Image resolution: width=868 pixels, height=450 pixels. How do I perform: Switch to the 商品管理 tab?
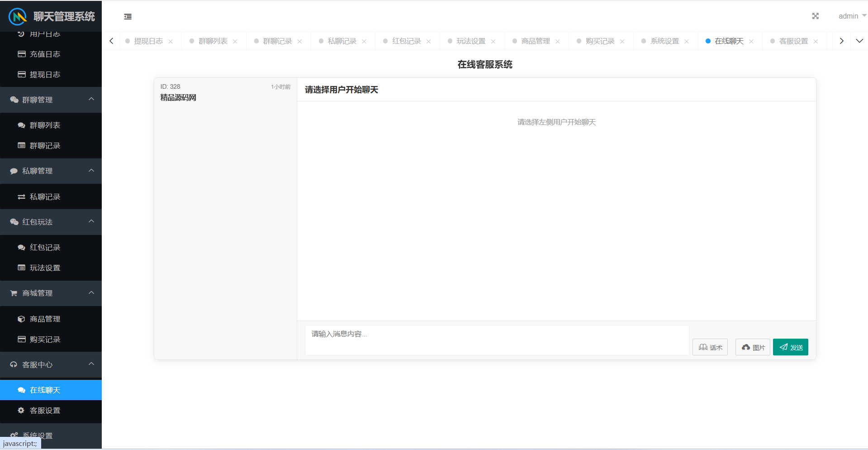535,41
